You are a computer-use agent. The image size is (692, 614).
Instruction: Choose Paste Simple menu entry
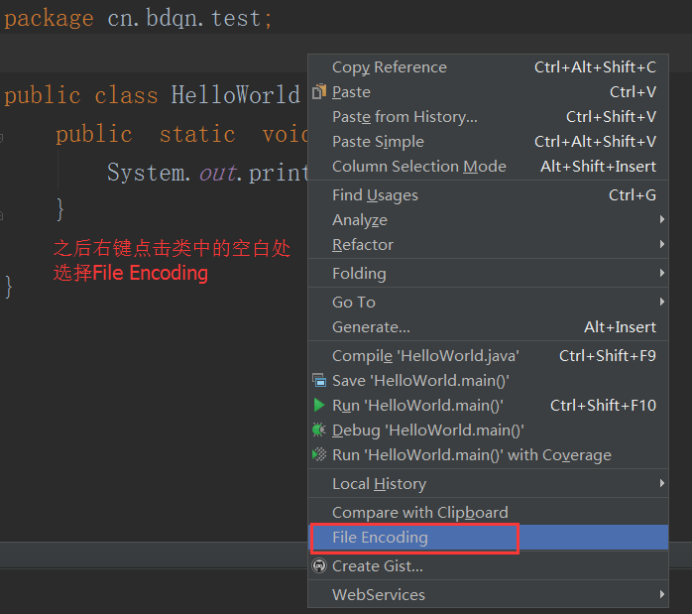(488, 142)
